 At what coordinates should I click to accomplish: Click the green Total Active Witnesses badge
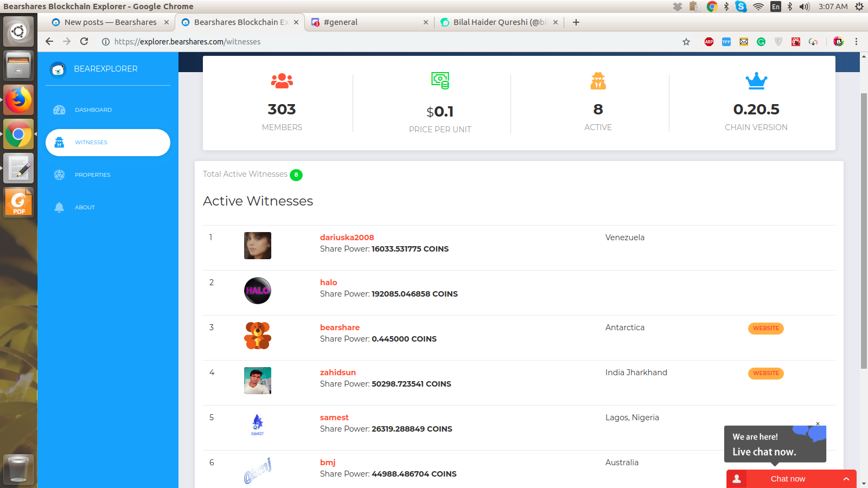[x=296, y=175]
